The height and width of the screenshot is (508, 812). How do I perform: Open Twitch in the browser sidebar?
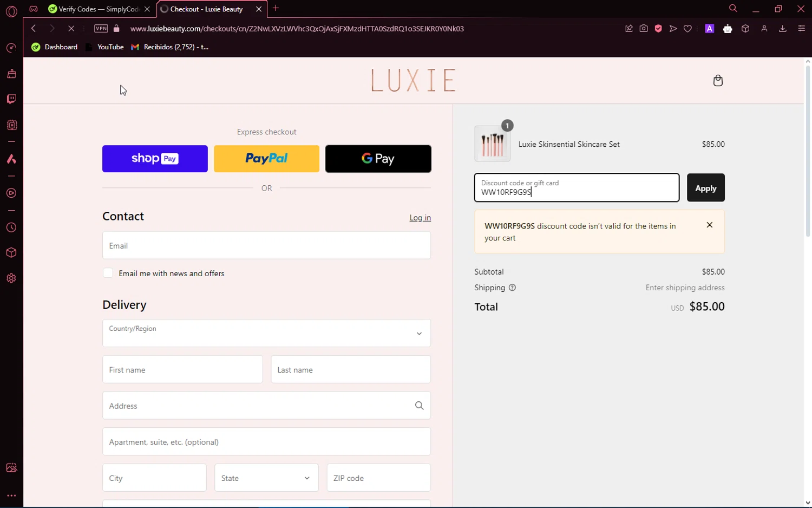11,99
